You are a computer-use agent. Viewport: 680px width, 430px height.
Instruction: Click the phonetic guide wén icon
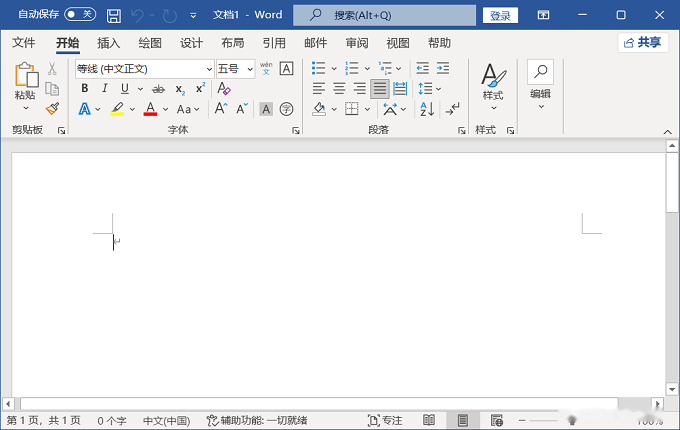click(x=266, y=68)
